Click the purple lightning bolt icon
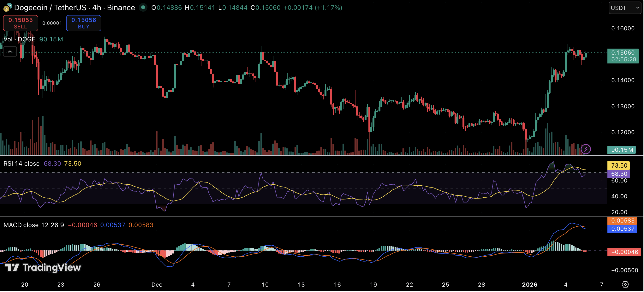The height and width of the screenshot is (292, 644). (585, 149)
